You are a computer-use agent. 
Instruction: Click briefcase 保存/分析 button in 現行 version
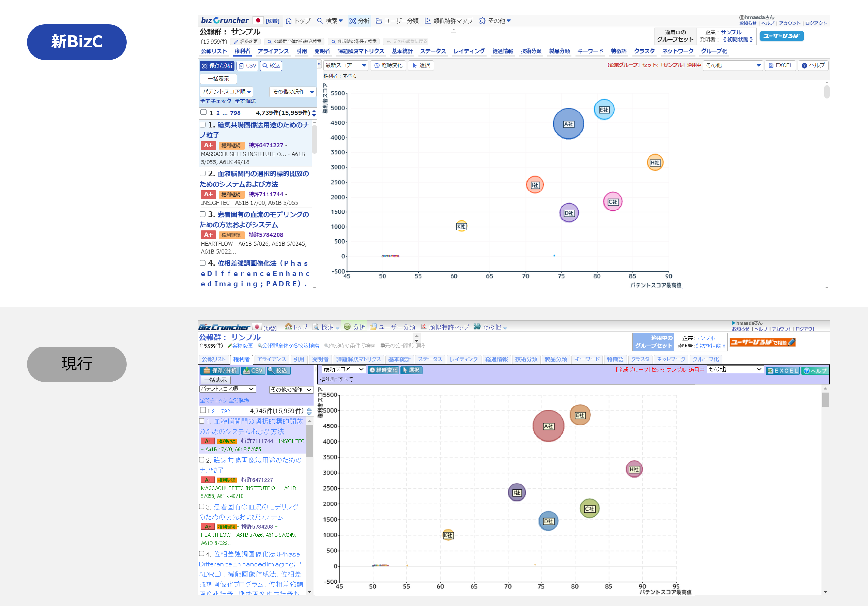(x=220, y=370)
